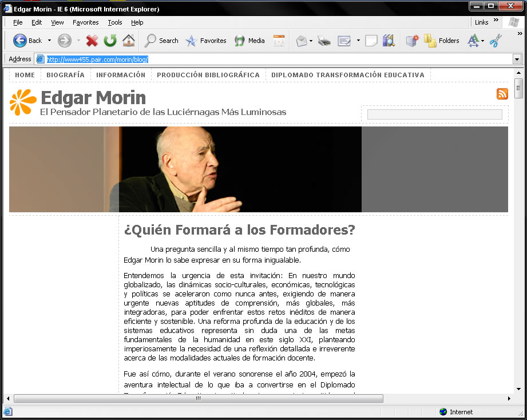Click the IE title bar icon

click(x=8, y=9)
